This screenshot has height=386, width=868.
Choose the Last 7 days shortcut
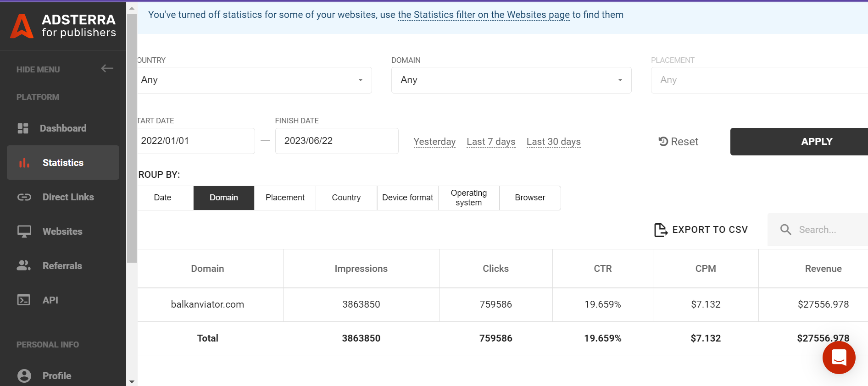pyautogui.click(x=491, y=142)
